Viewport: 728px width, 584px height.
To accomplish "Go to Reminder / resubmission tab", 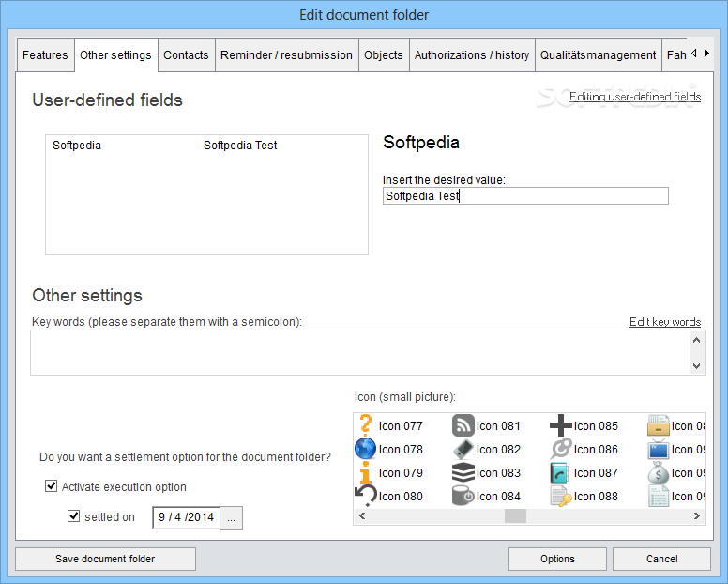I will 286,55.
